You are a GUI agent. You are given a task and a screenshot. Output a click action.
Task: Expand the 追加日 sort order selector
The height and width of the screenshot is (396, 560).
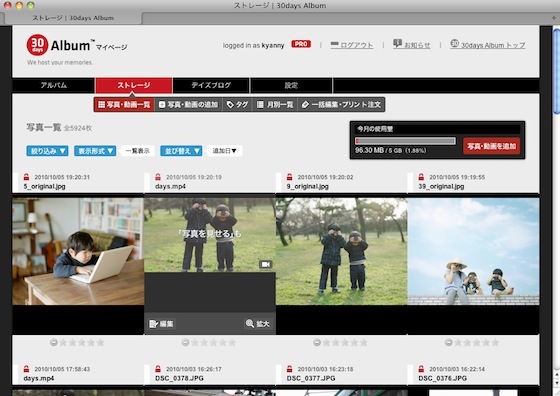tap(224, 151)
